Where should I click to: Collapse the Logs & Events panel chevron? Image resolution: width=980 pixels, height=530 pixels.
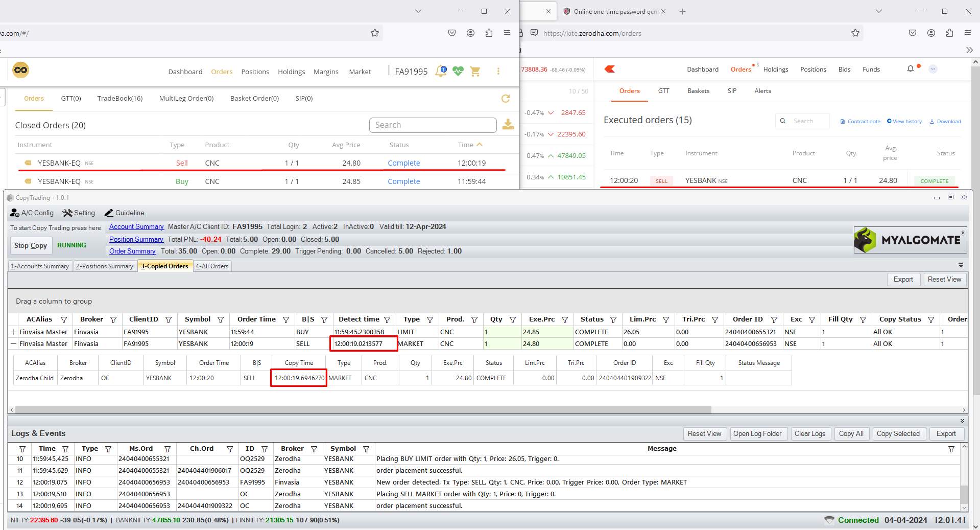point(962,421)
